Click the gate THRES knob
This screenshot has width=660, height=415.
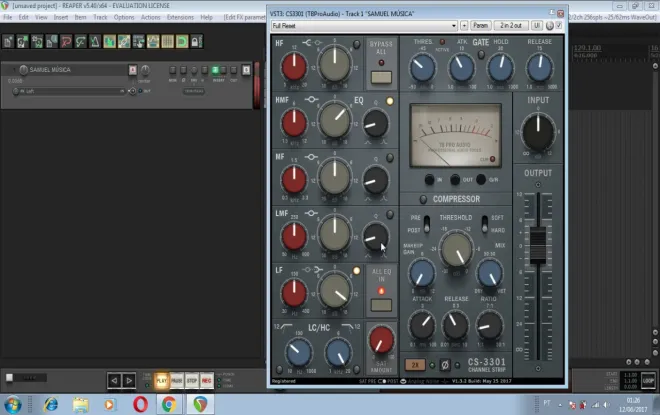click(423, 67)
